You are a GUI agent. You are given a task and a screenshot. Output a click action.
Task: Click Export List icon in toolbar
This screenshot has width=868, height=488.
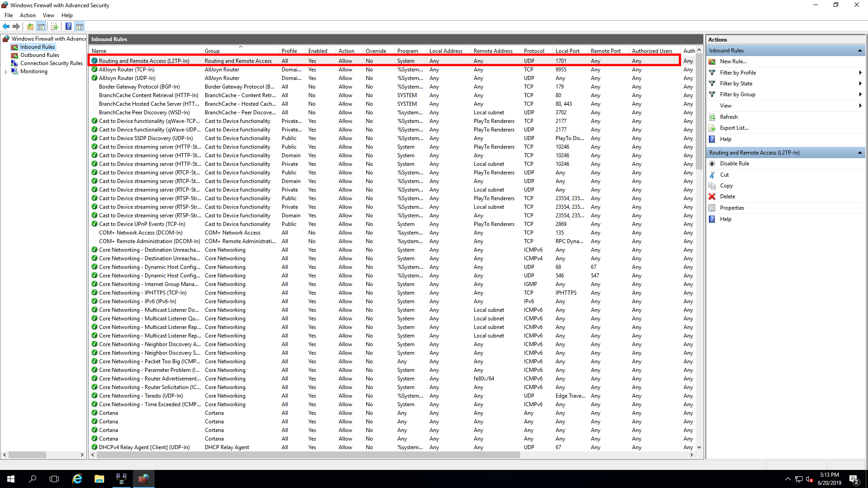click(55, 27)
